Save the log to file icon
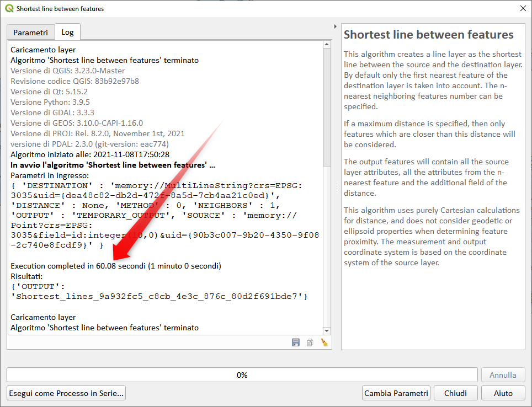Screen dimensions: 532x407 [x=296, y=342]
